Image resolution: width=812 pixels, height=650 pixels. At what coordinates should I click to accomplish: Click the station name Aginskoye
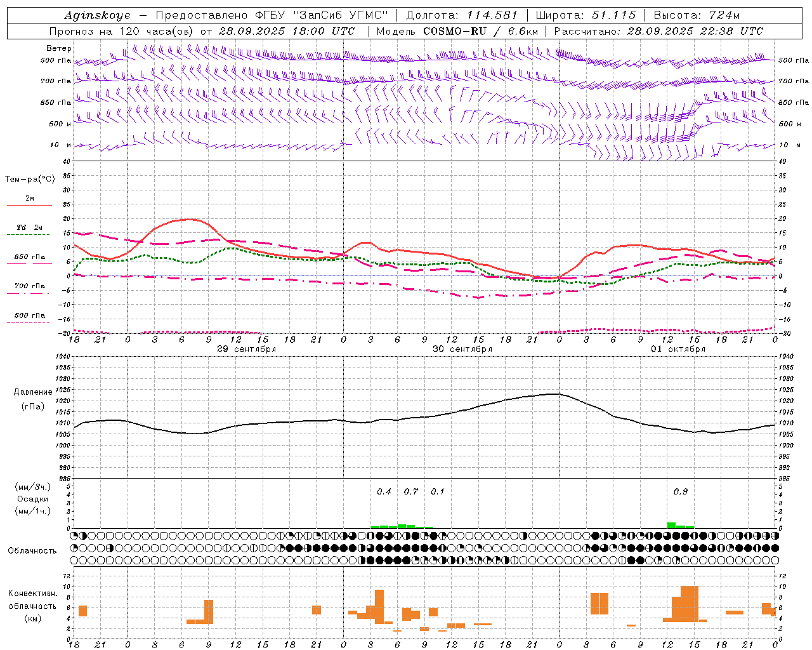97,15
